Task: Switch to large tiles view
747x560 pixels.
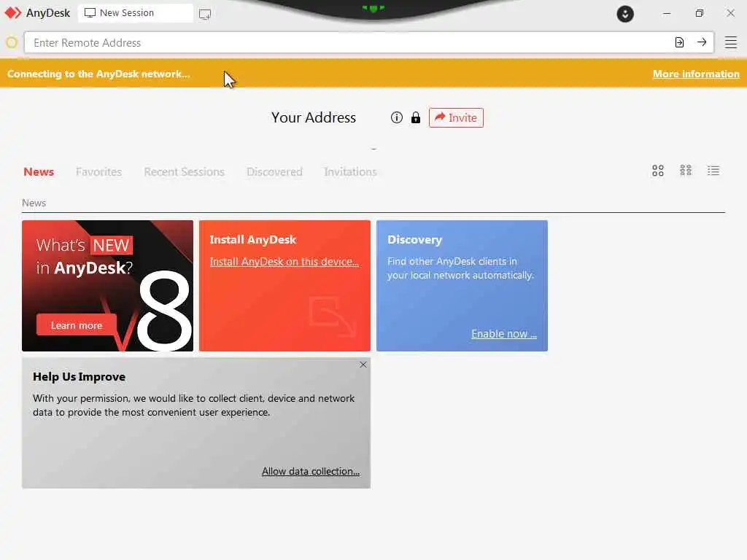Action: (658, 171)
